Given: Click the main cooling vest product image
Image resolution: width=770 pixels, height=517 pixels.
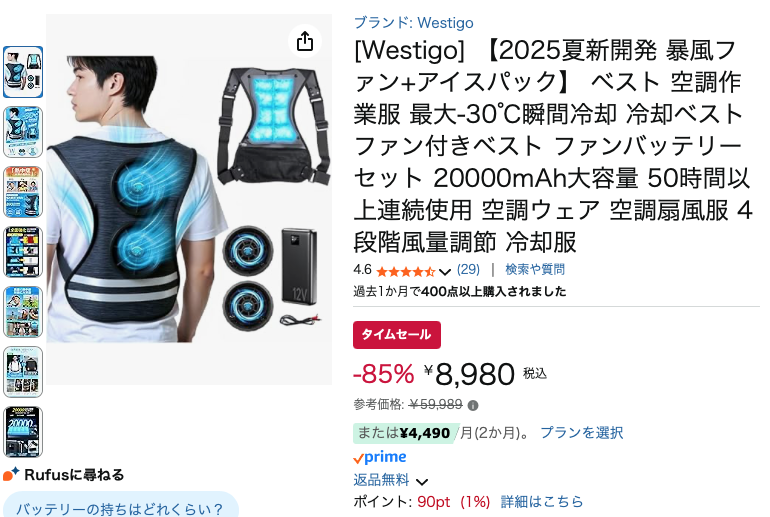Looking at the screenshot, I should 189,199.
